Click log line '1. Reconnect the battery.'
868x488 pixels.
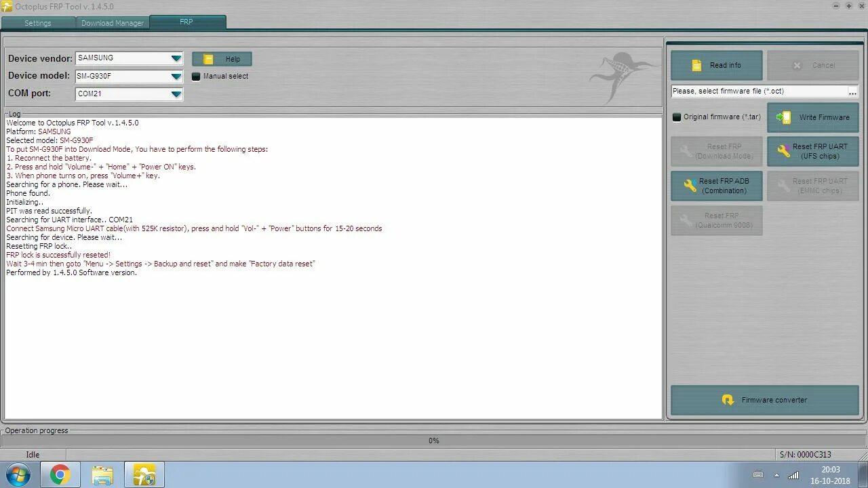point(49,159)
